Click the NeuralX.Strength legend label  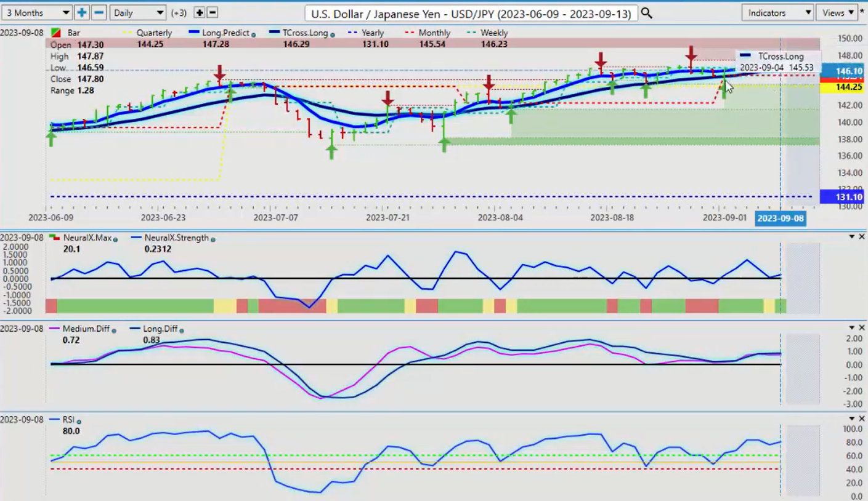pos(176,238)
